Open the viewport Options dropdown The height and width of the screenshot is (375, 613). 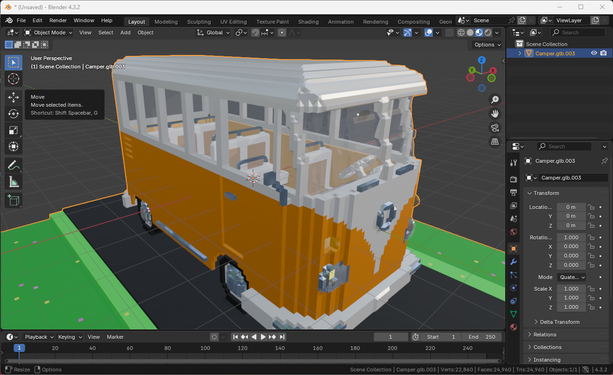tap(487, 45)
